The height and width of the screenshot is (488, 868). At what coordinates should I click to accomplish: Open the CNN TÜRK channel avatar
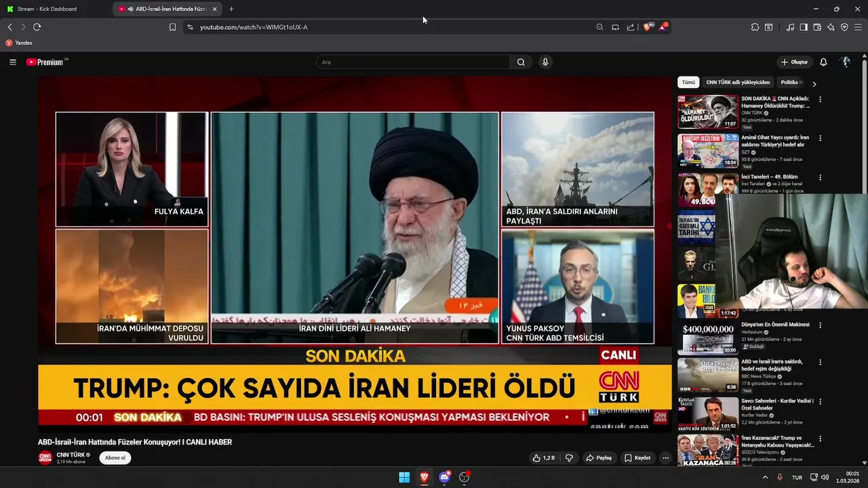(x=45, y=457)
